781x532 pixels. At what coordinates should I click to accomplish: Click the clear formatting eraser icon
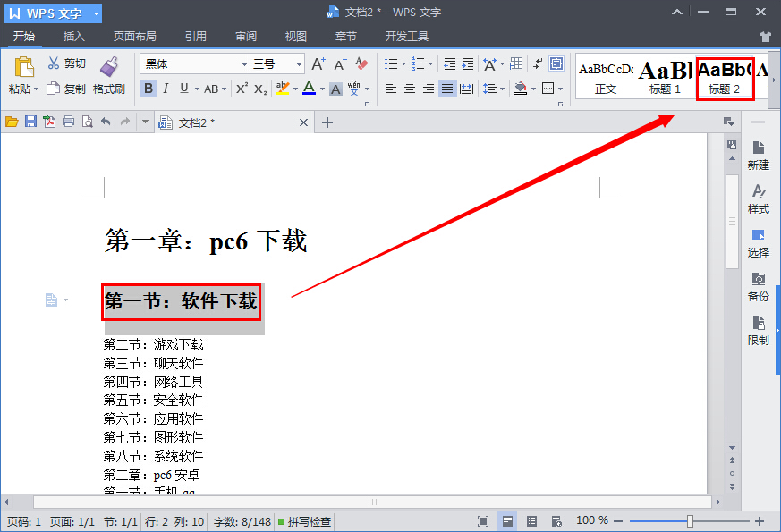tap(361, 64)
